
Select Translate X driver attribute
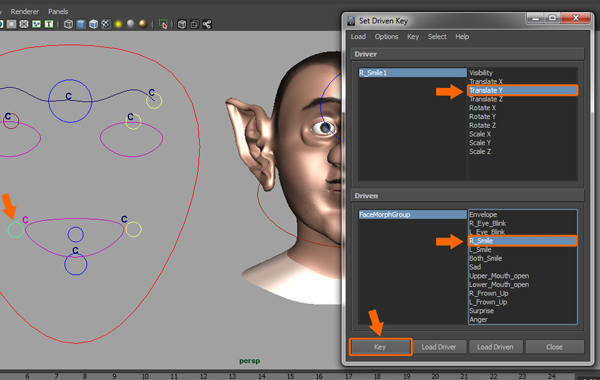(486, 82)
